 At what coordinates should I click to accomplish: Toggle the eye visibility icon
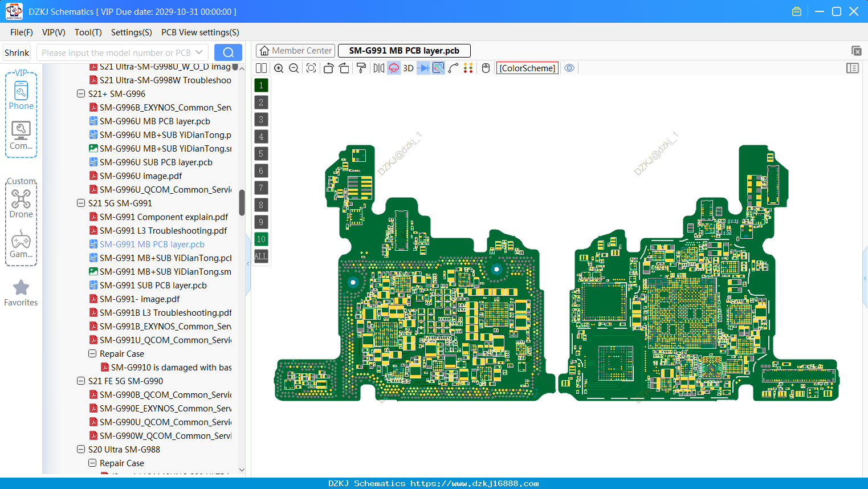click(569, 68)
